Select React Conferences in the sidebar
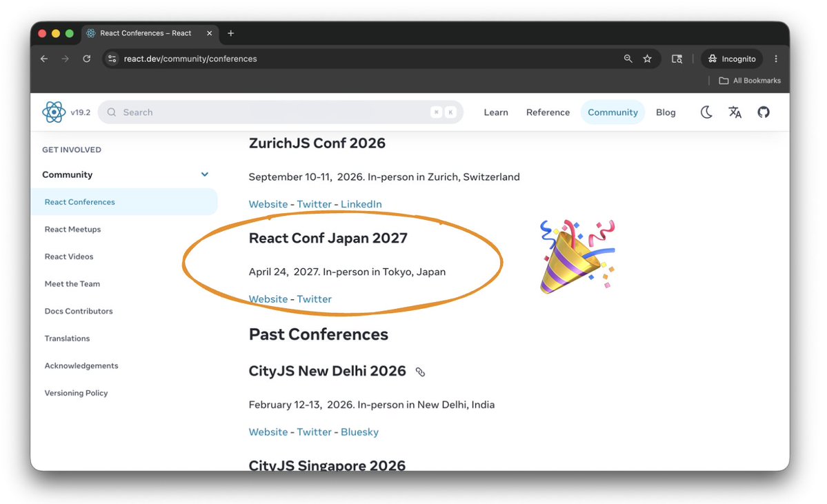This screenshot has height=504, width=827. click(124, 202)
